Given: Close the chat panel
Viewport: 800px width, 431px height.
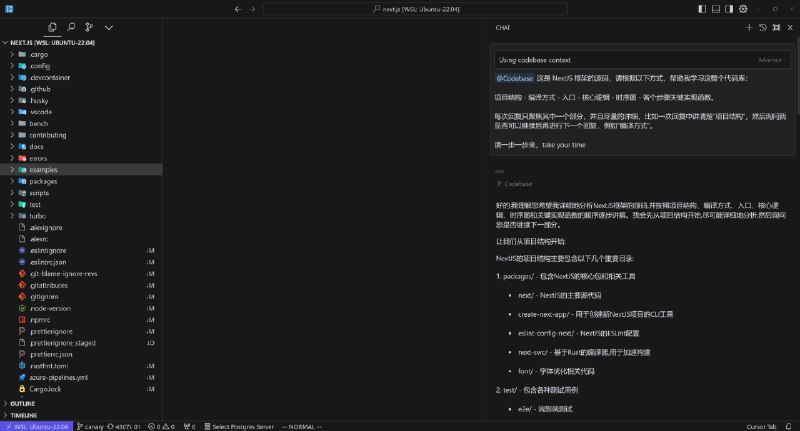Looking at the screenshot, I should (x=790, y=28).
